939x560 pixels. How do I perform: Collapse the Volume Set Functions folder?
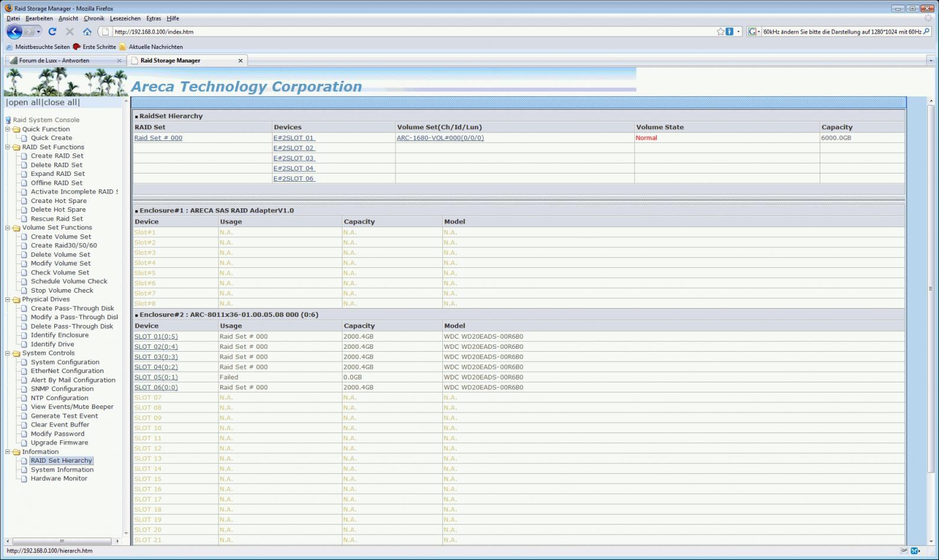point(8,228)
